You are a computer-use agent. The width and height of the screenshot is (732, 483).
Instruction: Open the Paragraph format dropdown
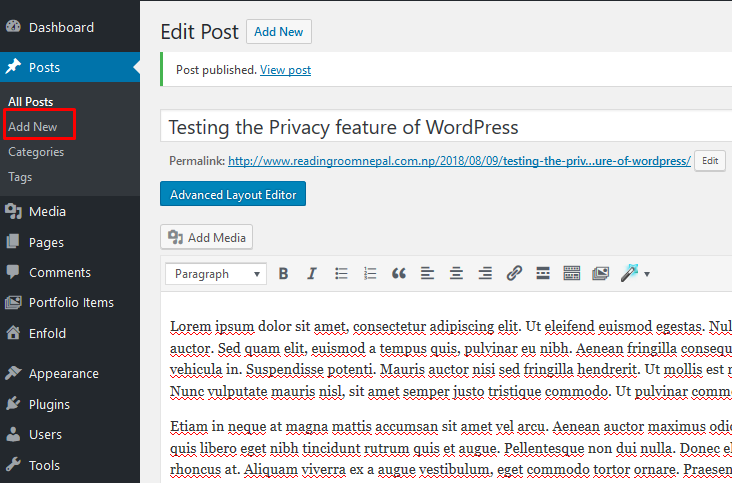point(216,274)
